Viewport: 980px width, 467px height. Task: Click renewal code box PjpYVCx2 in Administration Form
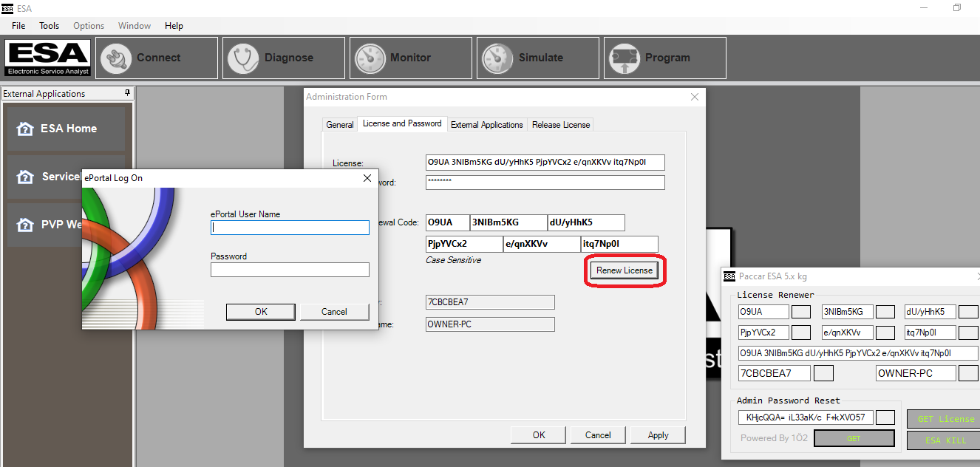tap(464, 244)
